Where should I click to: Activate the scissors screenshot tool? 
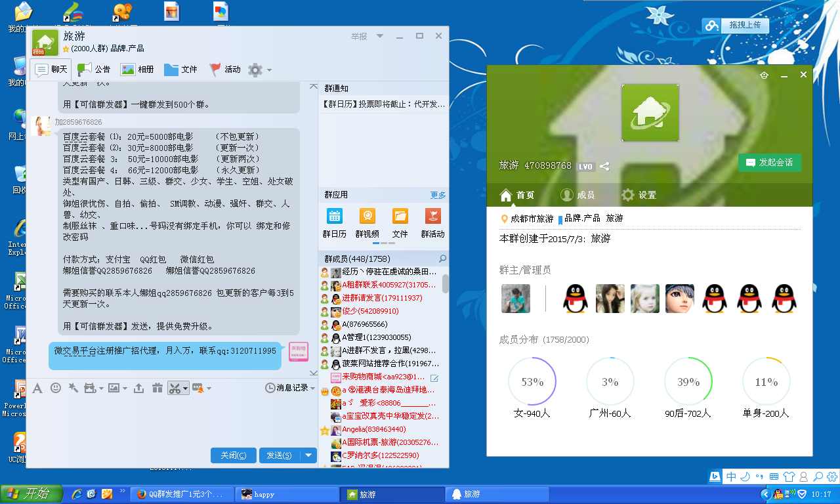click(175, 388)
